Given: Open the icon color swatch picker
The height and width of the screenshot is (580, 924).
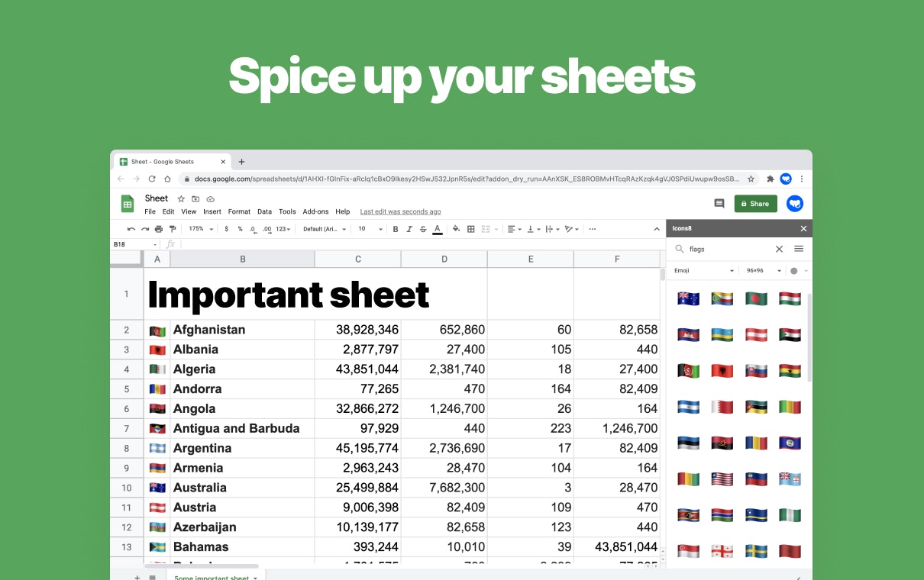Looking at the screenshot, I should (x=794, y=270).
